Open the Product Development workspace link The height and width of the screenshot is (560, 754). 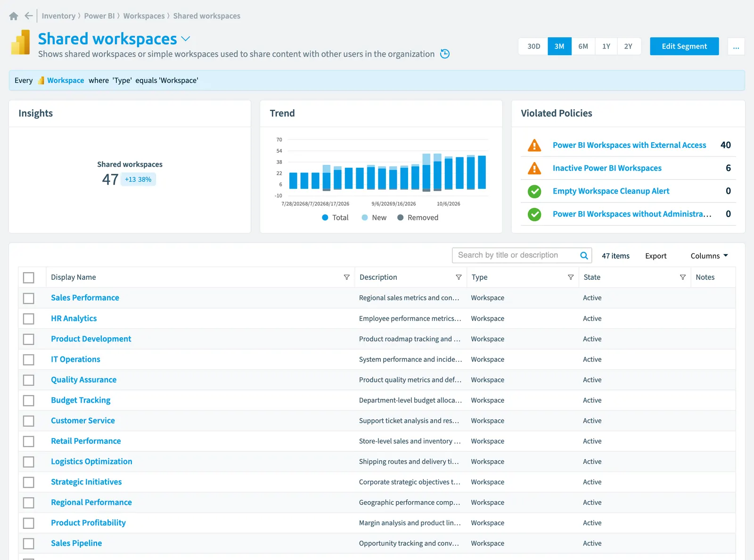tap(91, 339)
